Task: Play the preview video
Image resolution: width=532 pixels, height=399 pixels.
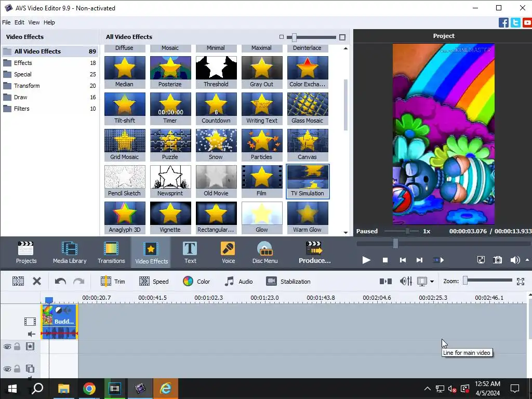Action: coord(366,260)
